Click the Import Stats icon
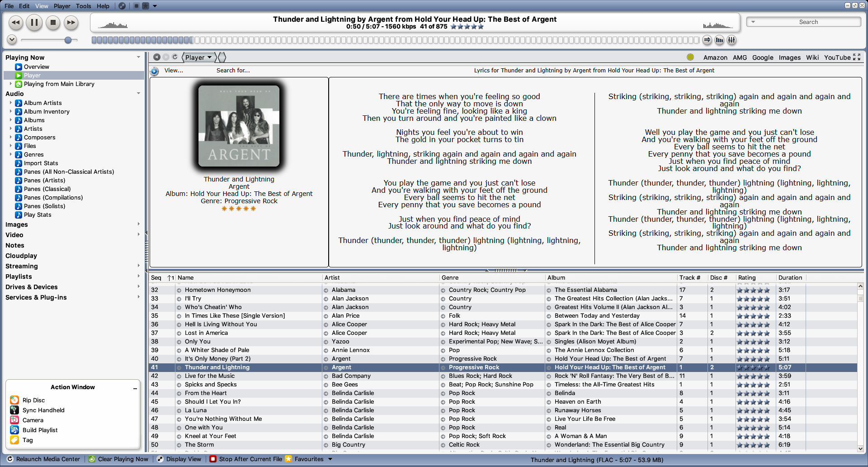The width and height of the screenshot is (868, 467). (19, 163)
